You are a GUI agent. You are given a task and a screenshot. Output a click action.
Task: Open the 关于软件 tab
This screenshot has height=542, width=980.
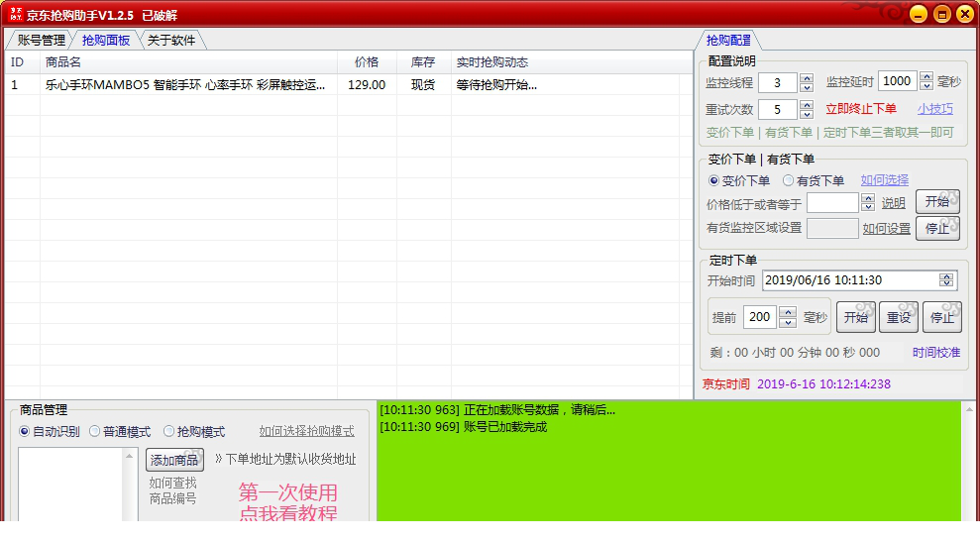(x=171, y=40)
